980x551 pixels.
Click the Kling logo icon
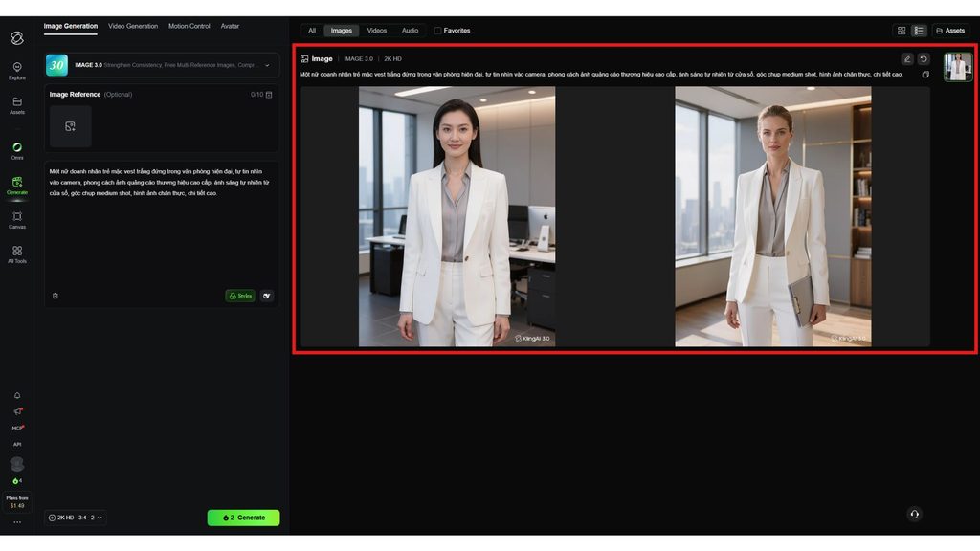pyautogui.click(x=17, y=38)
